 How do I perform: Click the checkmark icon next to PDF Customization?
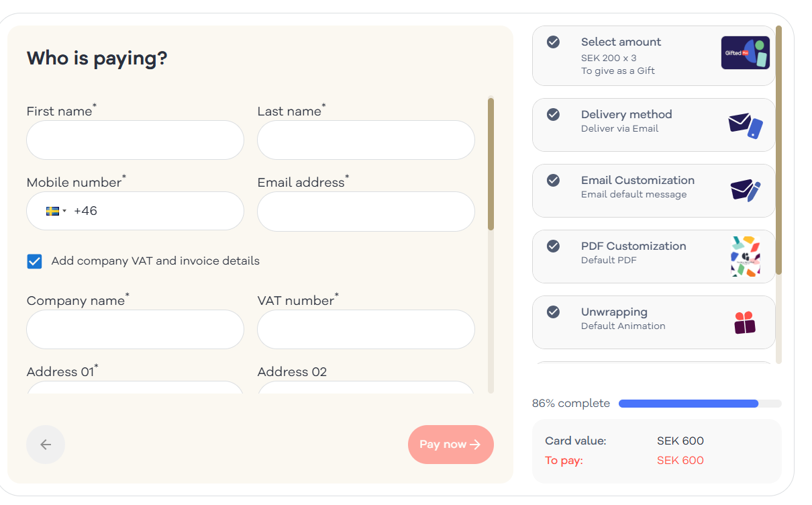(553, 246)
